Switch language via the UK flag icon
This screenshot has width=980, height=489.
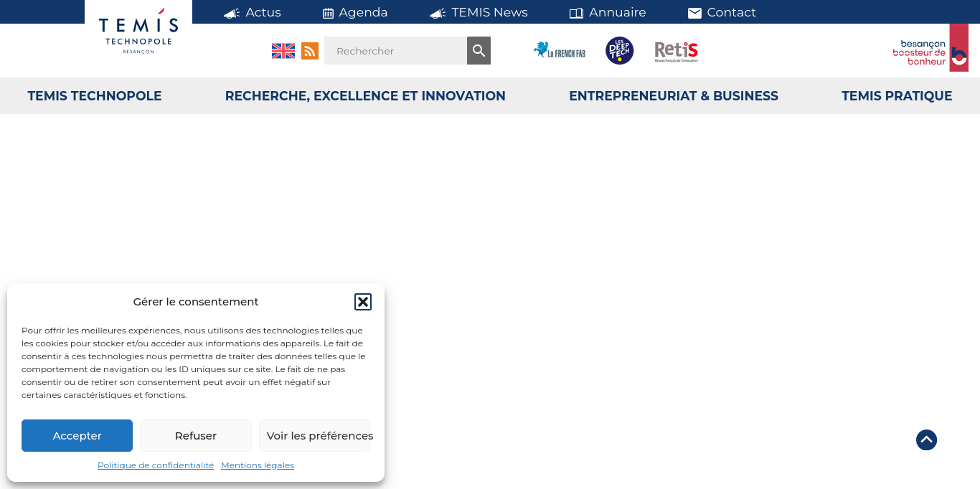click(x=283, y=51)
